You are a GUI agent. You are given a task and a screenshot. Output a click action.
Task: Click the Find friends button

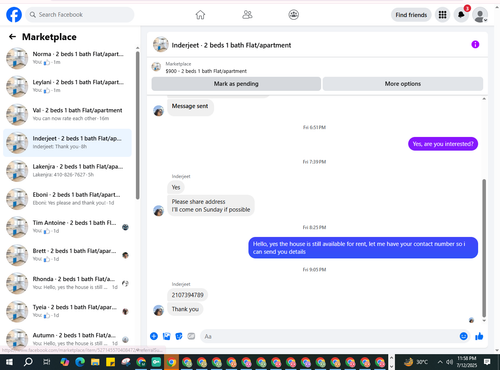click(x=411, y=15)
